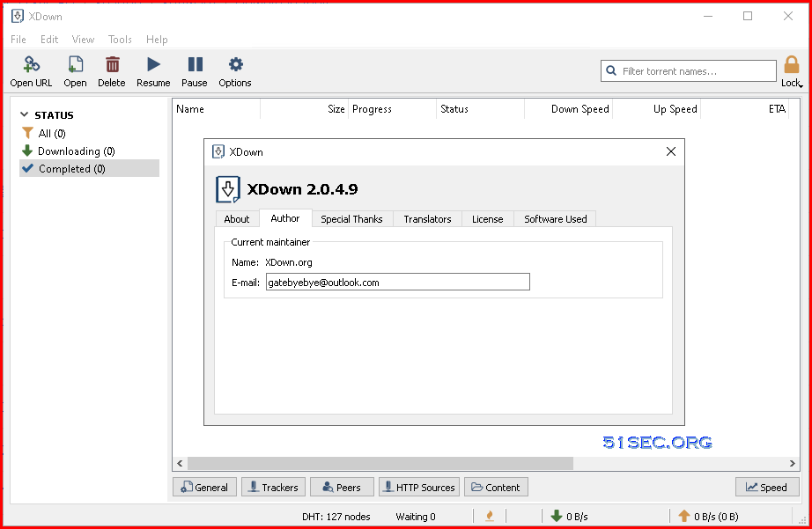Open the Tools menu

pos(120,40)
